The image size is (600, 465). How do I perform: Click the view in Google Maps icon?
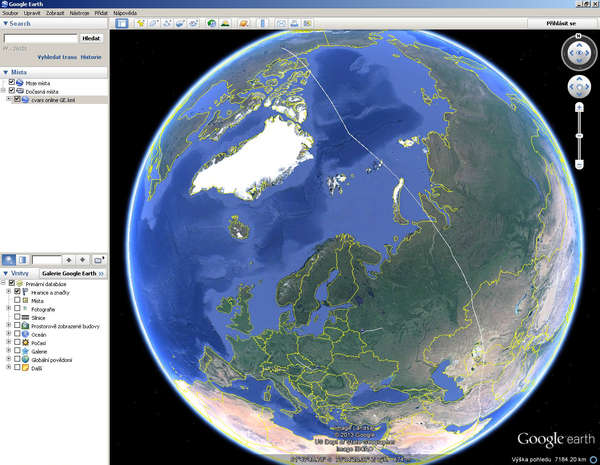click(x=307, y=23)
